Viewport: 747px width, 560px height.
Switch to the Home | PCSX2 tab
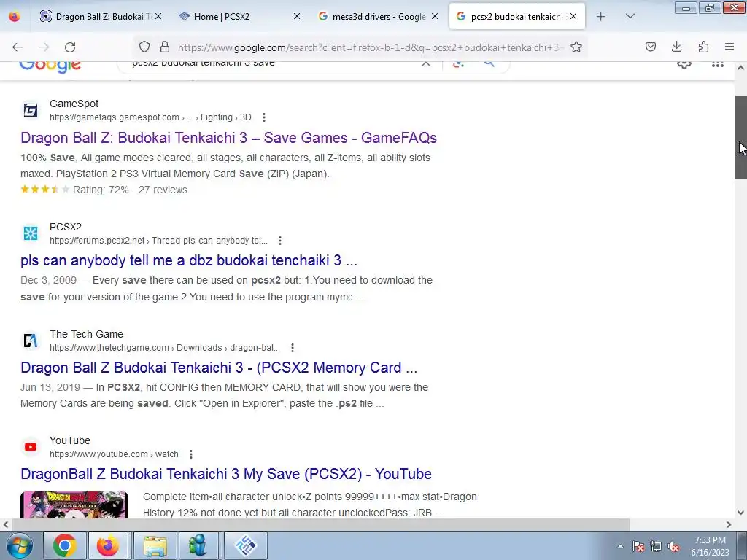click(x=238, y=16)
